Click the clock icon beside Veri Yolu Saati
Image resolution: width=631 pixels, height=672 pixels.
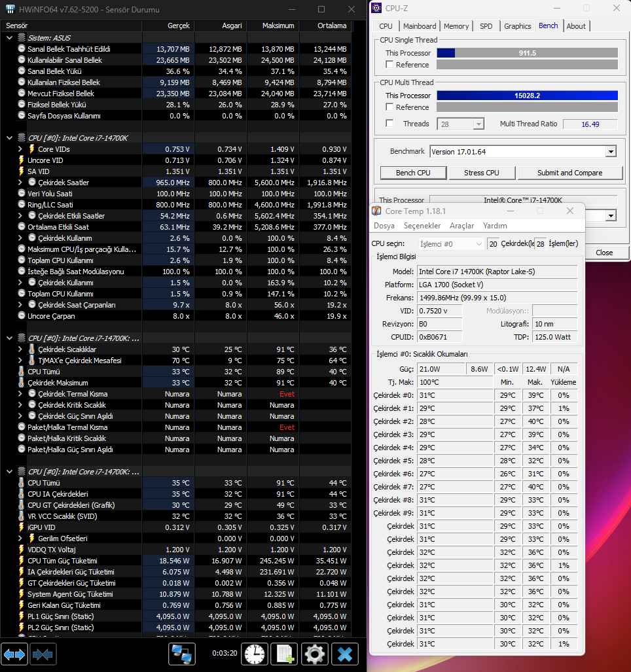(x=22, y=193)
